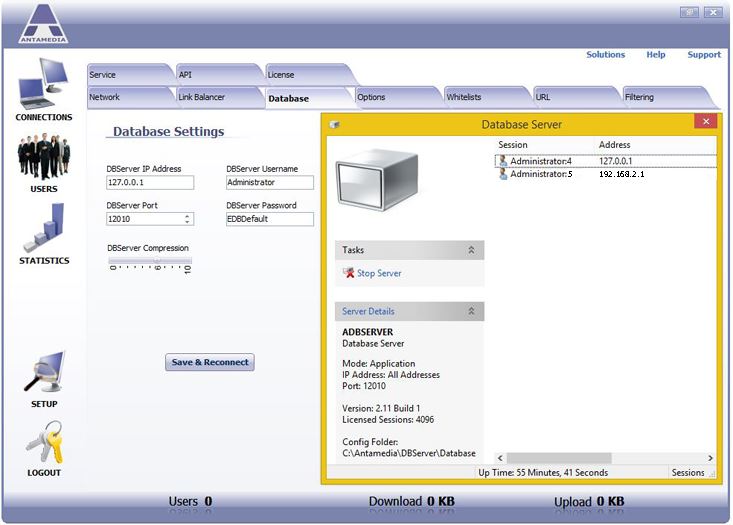Select the Administrator:4 session row
The image size is (733, 525).
coord(605,161)
